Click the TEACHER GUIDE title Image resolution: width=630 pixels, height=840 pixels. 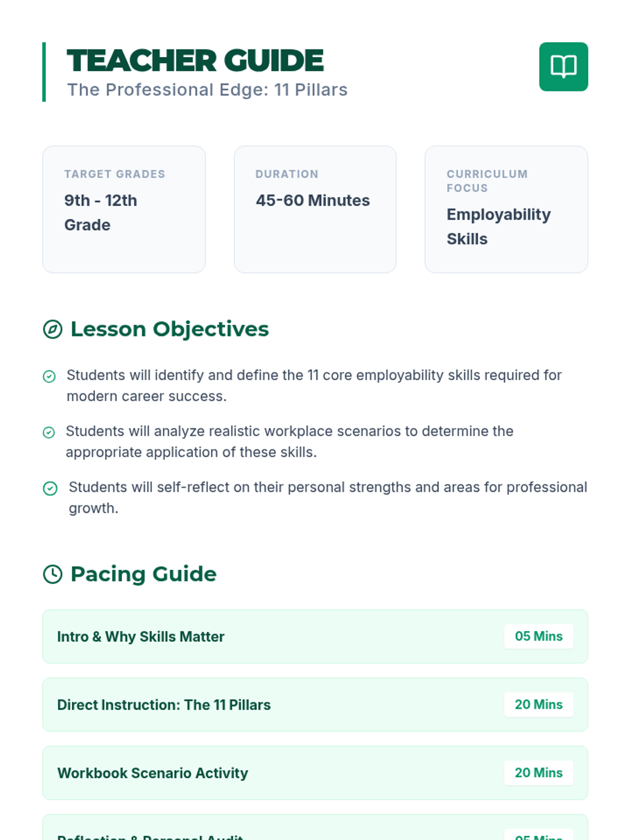pos(195,60)
